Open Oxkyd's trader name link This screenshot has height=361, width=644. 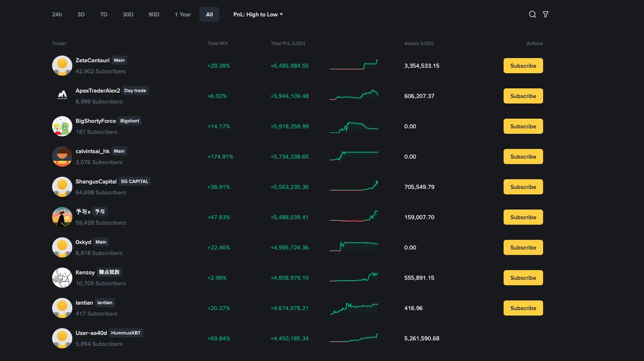(83, 242)
